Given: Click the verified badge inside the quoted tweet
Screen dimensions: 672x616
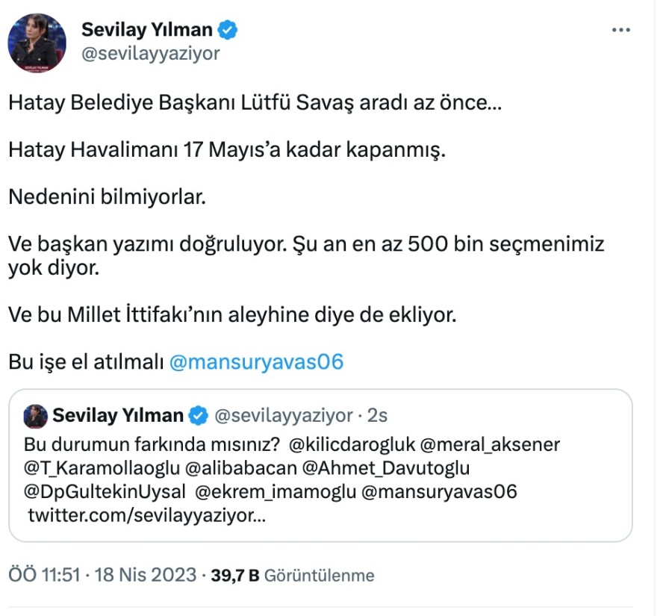Looking at the screenshot, I should pos(199,415).
